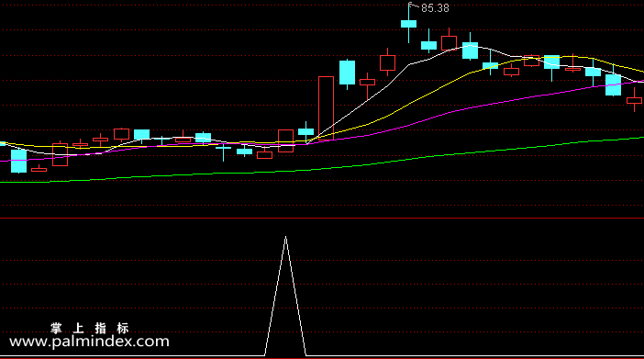The height and width of the screenshot is (359, 644).
Task: Select the tiny red candle at the chart low
Action: point(39,169)
